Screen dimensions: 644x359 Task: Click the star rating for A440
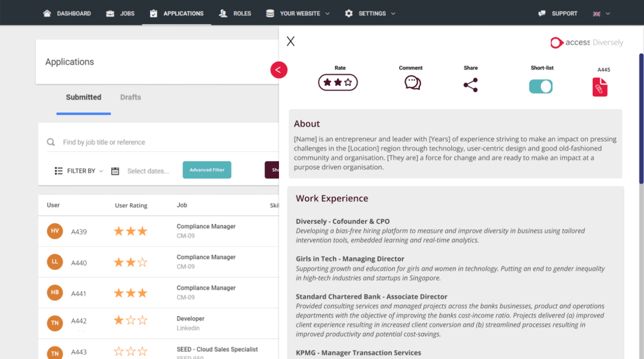click(x=131, y=262)
